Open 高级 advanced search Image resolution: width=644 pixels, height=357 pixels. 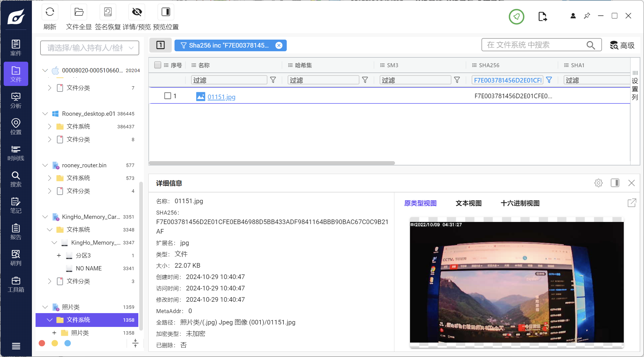coord(622,45)
